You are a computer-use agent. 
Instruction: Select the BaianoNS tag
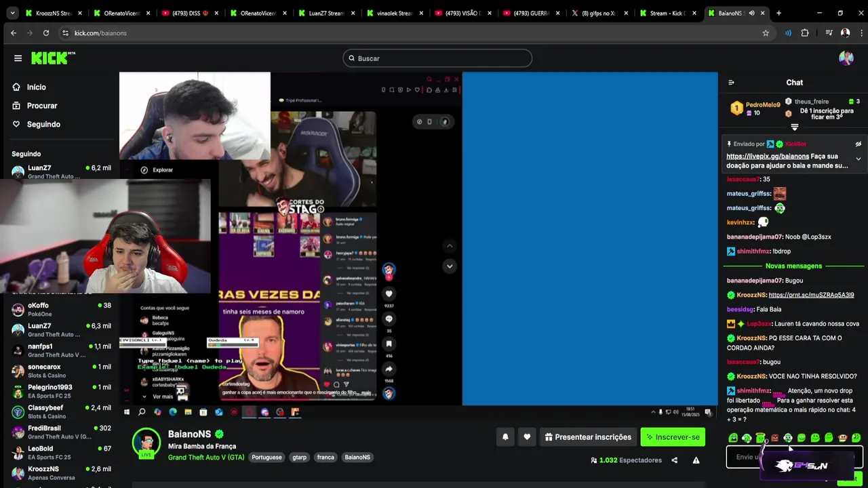[x=357, y=457]
